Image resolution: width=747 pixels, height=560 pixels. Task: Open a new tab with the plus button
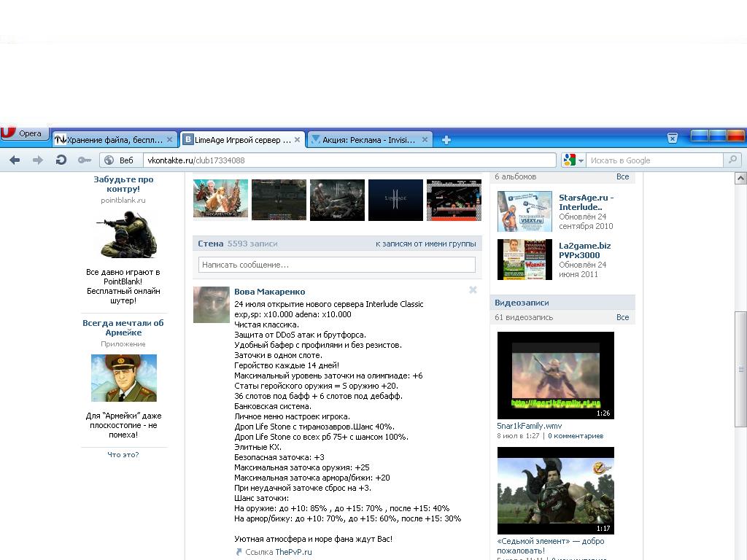(x=446, y=140)
